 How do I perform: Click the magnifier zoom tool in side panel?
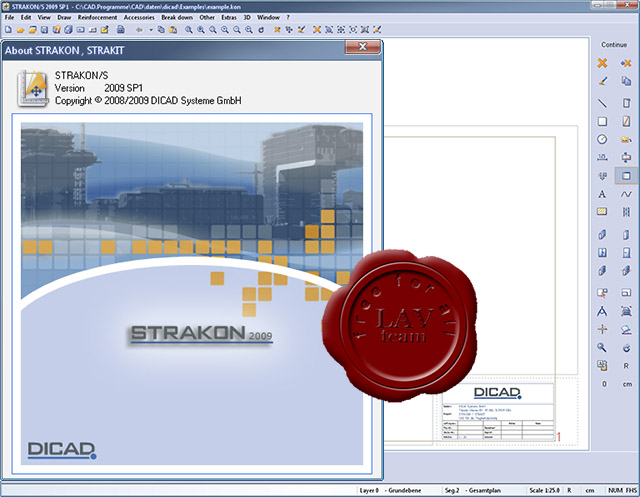click(602, 347)
